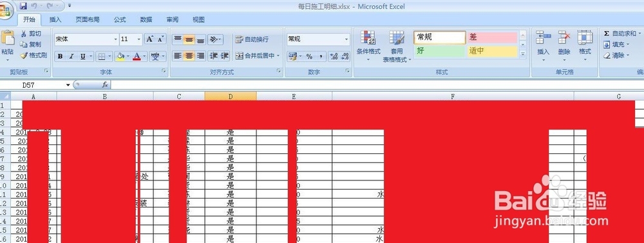
Task: Switch to the 插入 ribbon tab
Action: (x=55, y=19)
